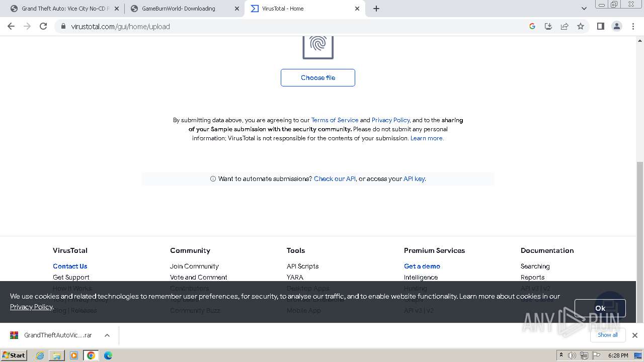Open File Explorer from taskbar
Screen dimensions: 644x362
pos(57,355)
